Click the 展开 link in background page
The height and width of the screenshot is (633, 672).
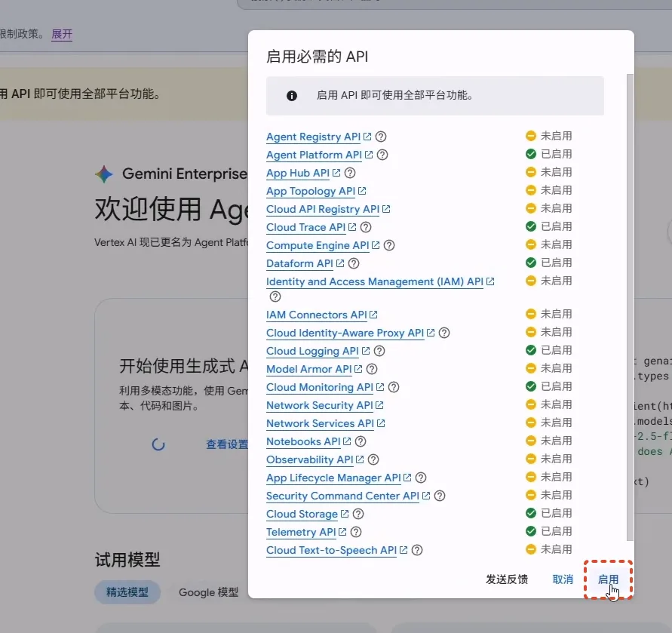pyautogui.click(x=62, y=34)
